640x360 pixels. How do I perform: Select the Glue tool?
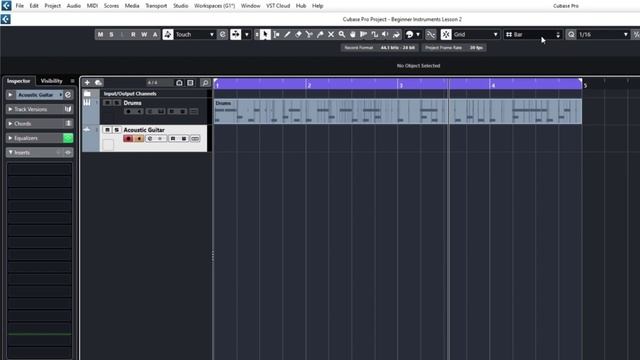click(x=320, y=35)
